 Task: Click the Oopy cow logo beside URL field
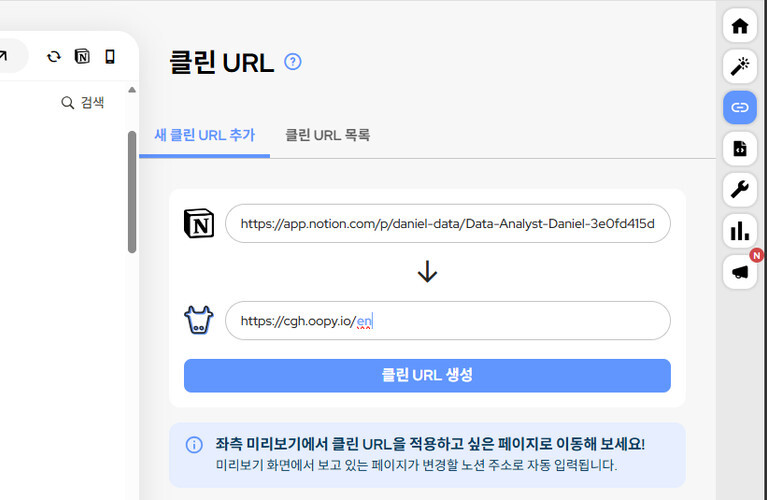click(x=199, y=320)
